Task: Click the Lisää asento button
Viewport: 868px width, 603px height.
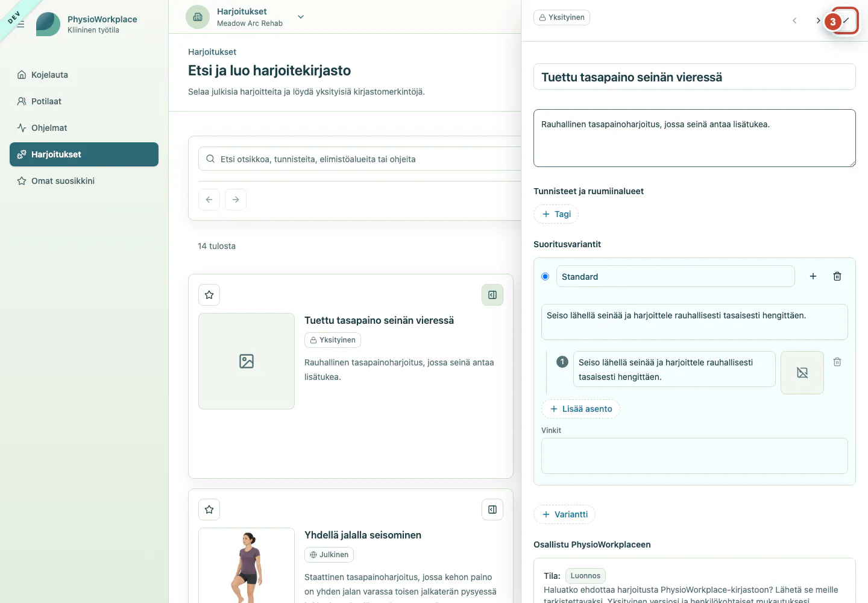Action: 581,409
